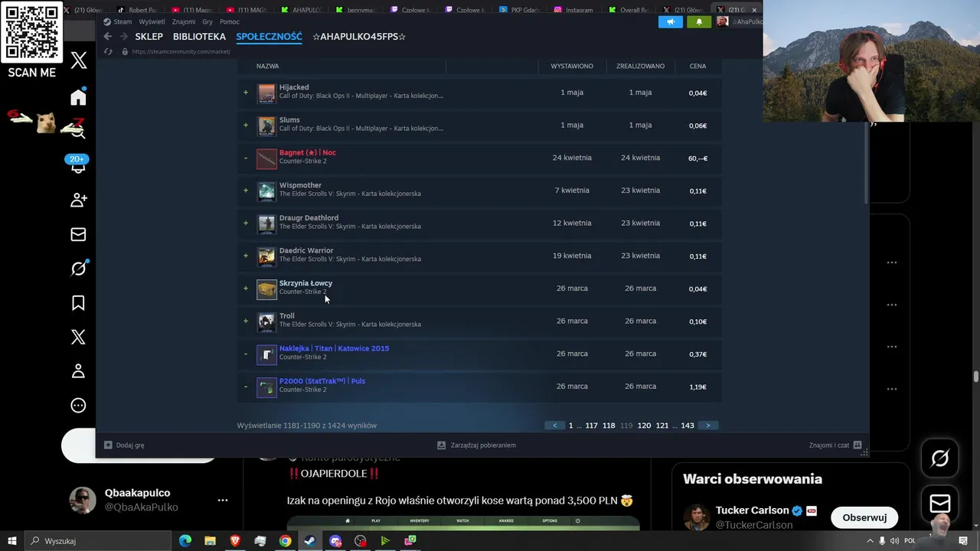This screenshot has height=551, width=980.
Task: Collapse the Bagnet Noc row
Action: point(246,158)
